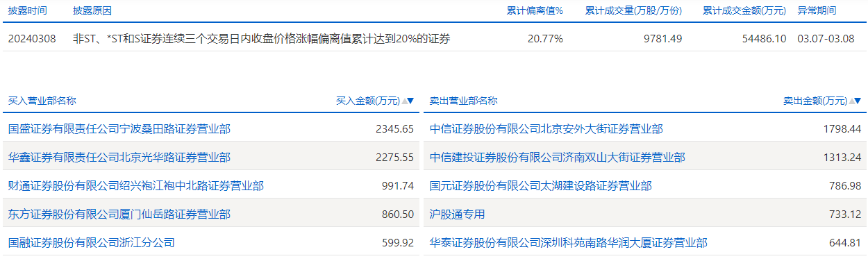Click 卖出金额(万元) column header
Screen dimensions: 868x261
pyautogui.click(x=815, y=101)
